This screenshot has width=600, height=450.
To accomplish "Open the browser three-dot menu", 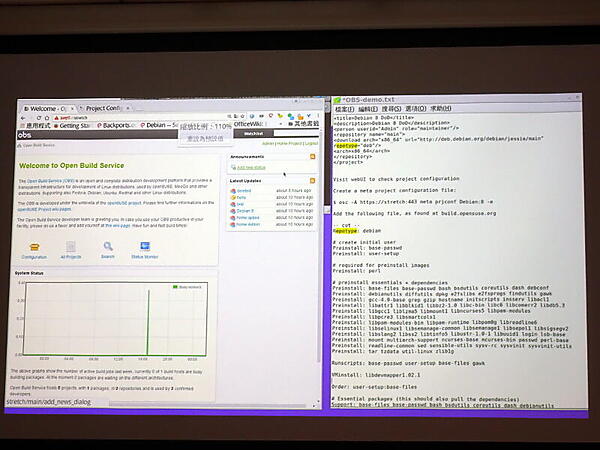I will tap(318, 115).
